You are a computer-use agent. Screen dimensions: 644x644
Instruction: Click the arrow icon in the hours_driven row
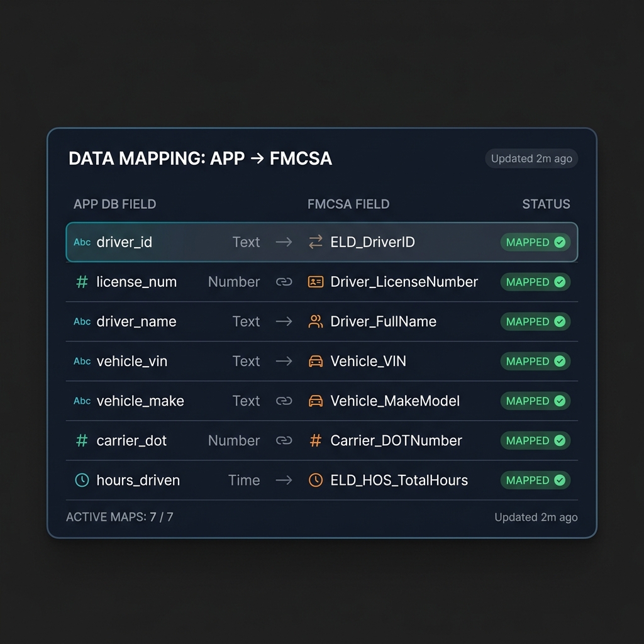click(284, 480)
